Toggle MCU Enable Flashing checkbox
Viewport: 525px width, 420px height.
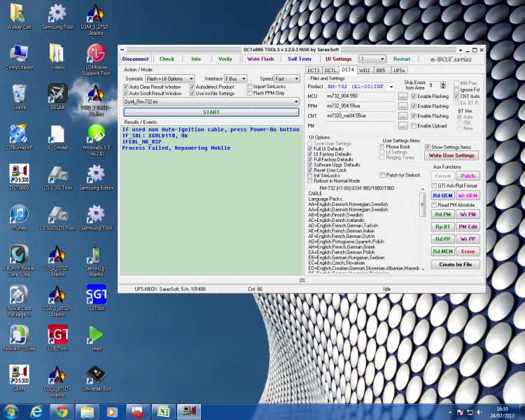coord(414,97)
